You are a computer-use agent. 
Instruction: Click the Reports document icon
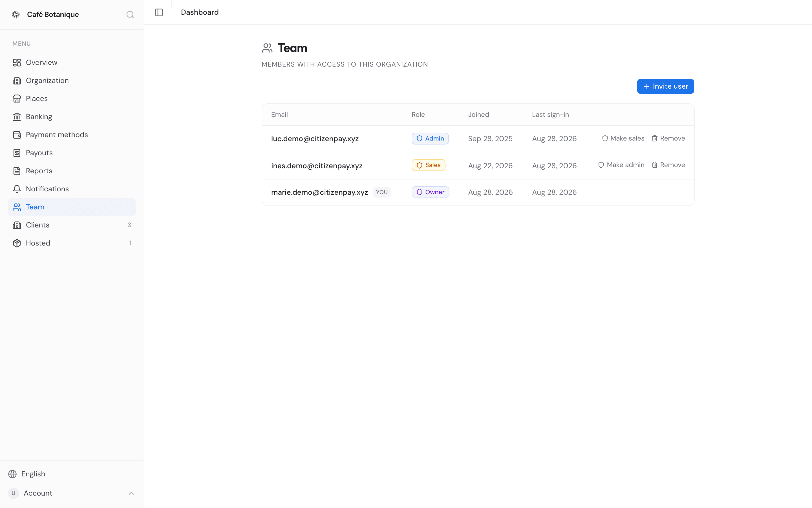[17, 171]
